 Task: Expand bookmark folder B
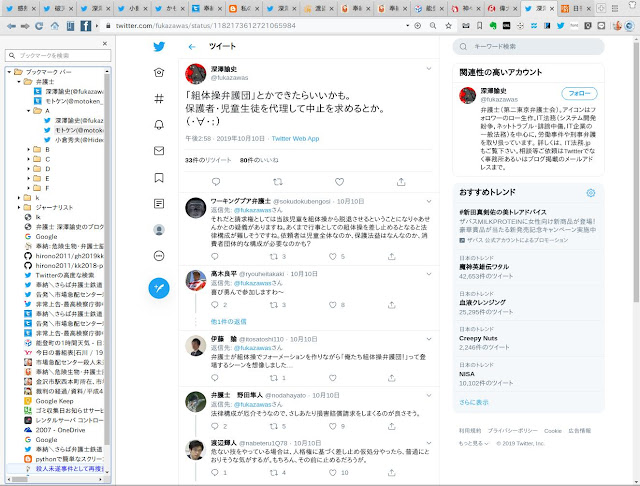click(x=29, y=150)
